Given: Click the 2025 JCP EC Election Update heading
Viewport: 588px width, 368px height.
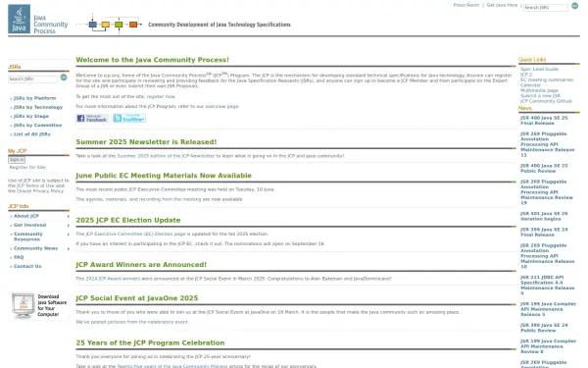Looking at the screenshot, I should [128, 221].
